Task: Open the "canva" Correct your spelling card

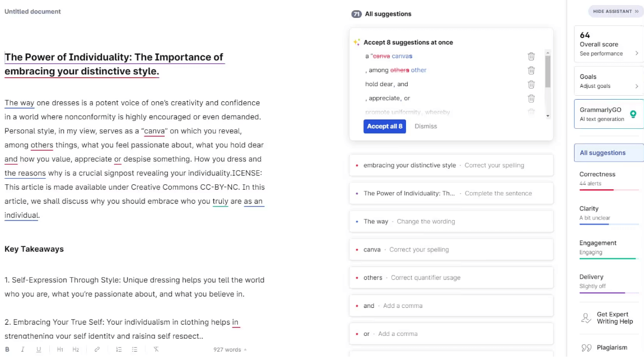Action: coord(451,250)
